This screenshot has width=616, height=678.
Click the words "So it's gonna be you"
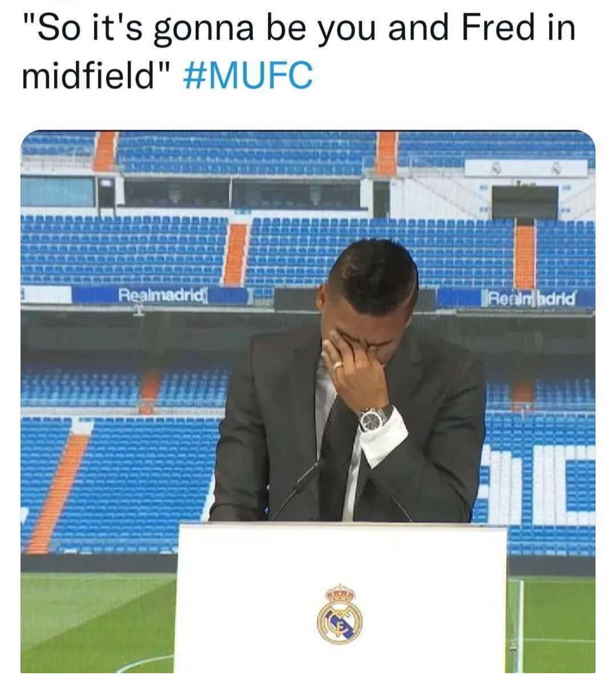point(201,29)
